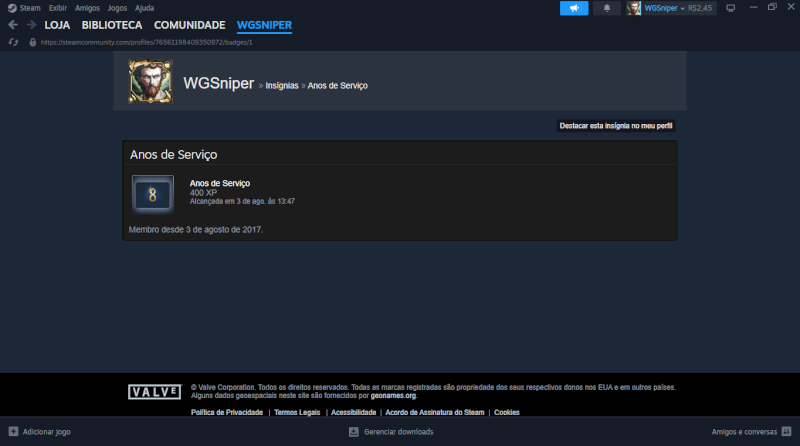Go back with the left arrow
800x446 pixels.
[13, 25]
